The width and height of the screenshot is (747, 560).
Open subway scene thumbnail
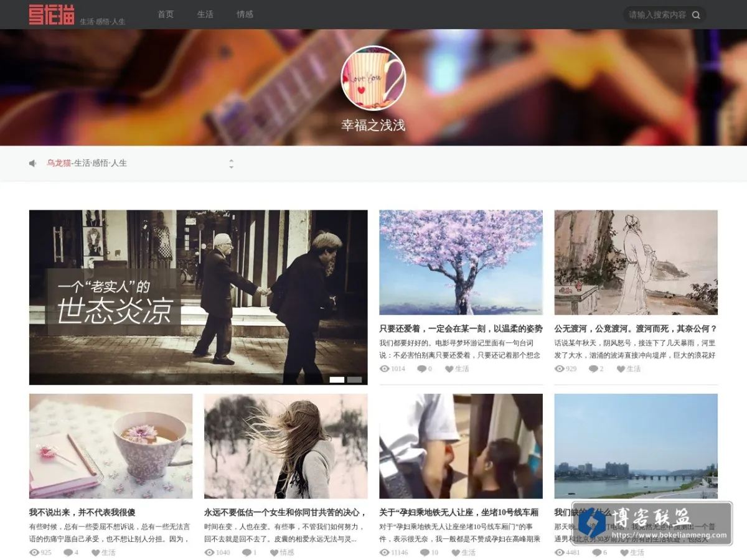(x=461, y=446)
